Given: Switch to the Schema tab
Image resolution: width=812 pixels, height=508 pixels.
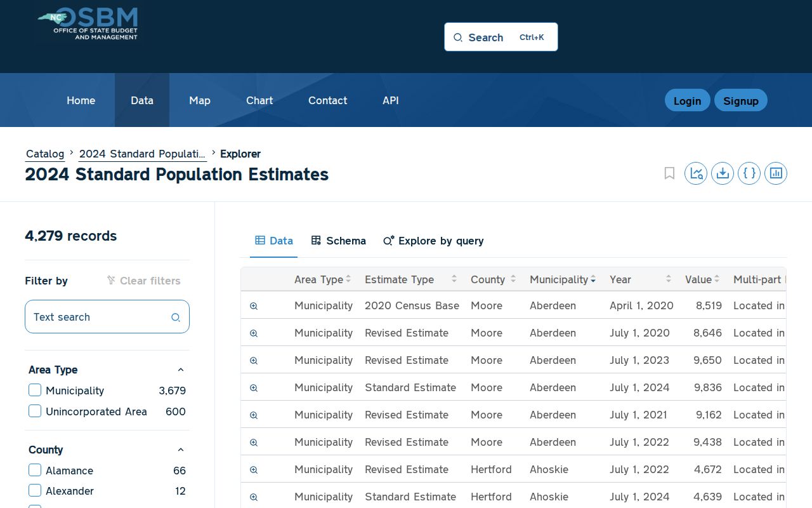Looking at the screenshot, I should click(x=339, y=241).
